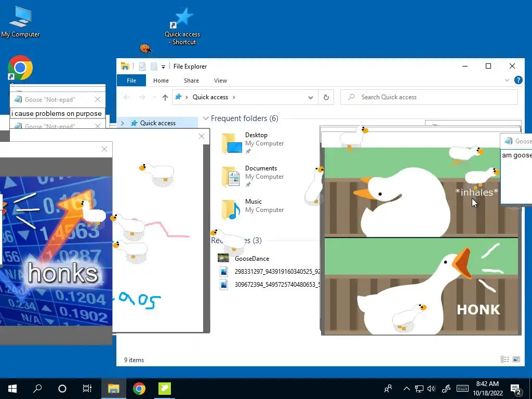Open the Music folder
This screenshot has height=399, width=532.
(253, 209)
